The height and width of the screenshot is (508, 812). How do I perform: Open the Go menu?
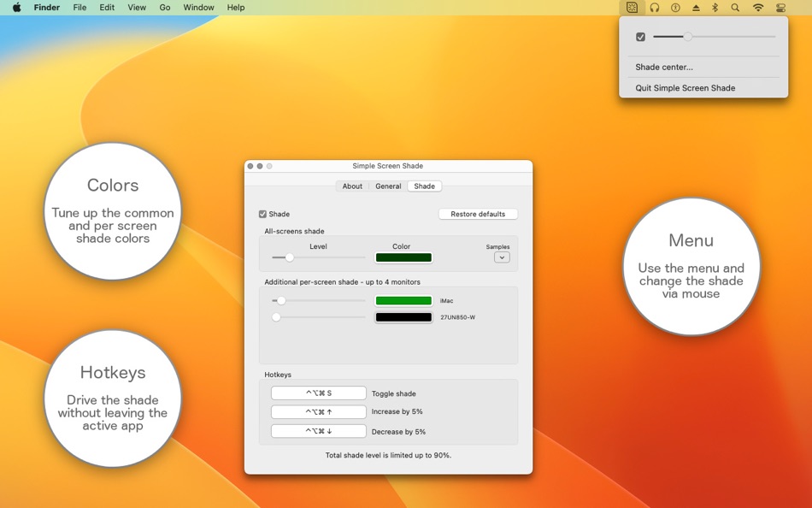click(x=165, y=7)
